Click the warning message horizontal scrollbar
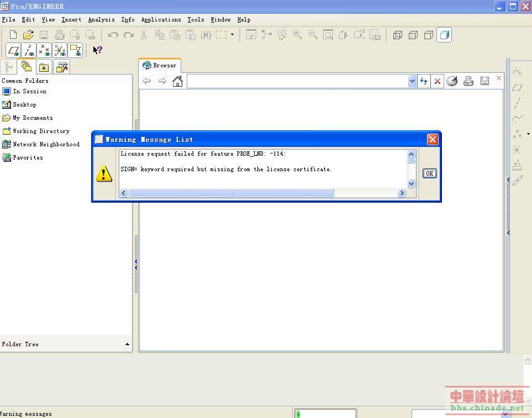This screenshot has width=532, height=418. pyautogui.click(x=231, y=193)
